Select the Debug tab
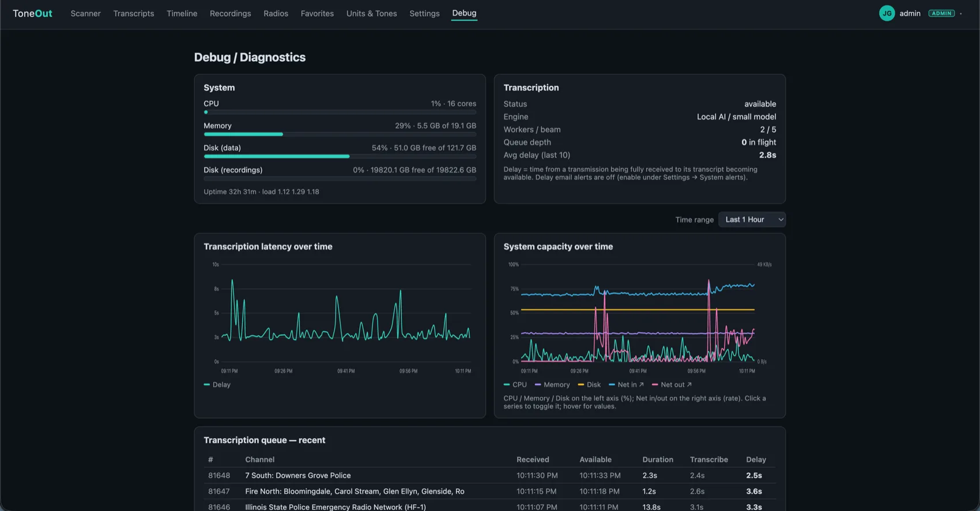The height and width of the screenshot is (511, 980). 464,13
